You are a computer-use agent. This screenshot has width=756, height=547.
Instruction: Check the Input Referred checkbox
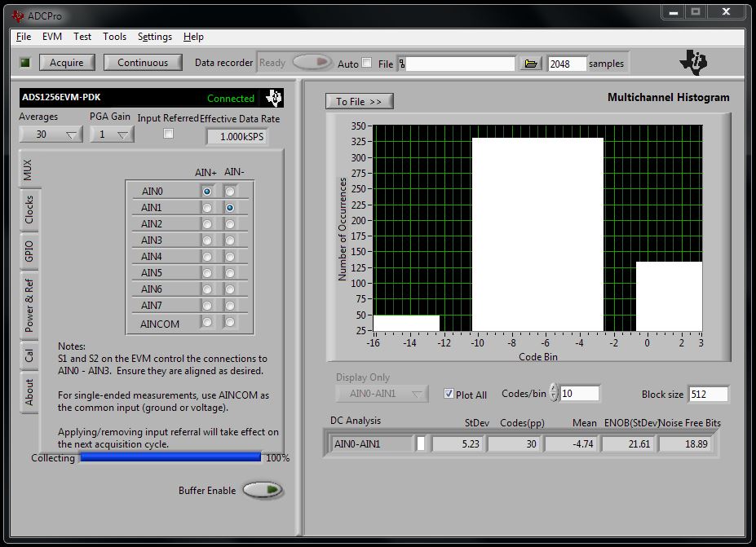point(168,134)
